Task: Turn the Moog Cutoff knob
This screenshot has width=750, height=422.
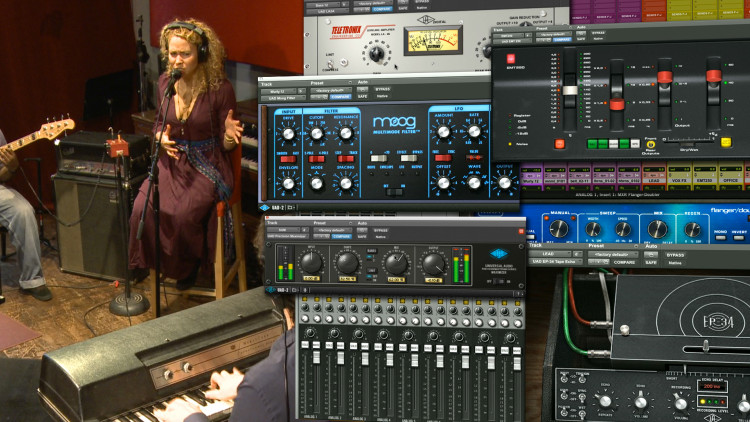Action: point(317,134)
